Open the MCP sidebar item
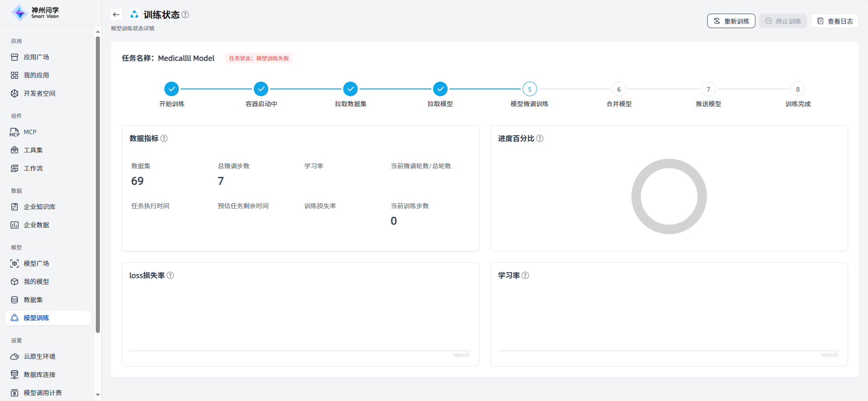Screen dimensions: 868x401 pyautogui.click(x=30, y=132)
